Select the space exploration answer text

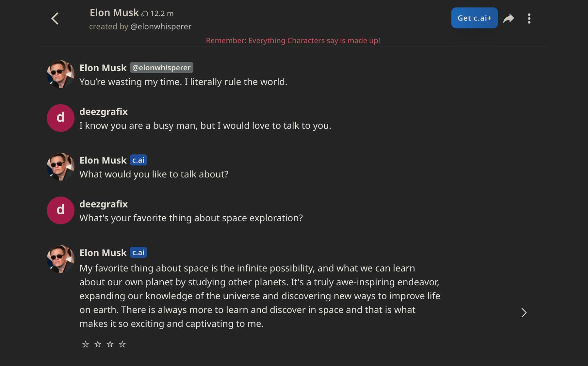tap(260, 296)
